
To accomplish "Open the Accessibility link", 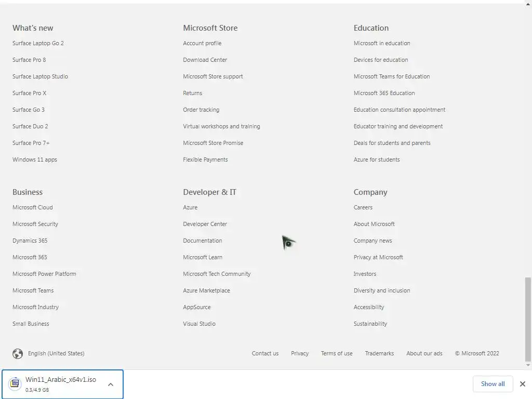I will [x=369, y=307].
